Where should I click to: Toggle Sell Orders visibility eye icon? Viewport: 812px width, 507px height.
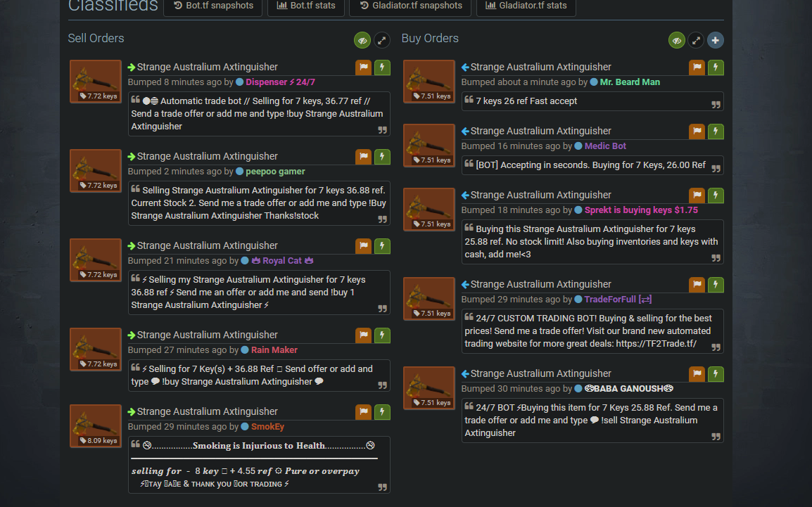point(362,40)
